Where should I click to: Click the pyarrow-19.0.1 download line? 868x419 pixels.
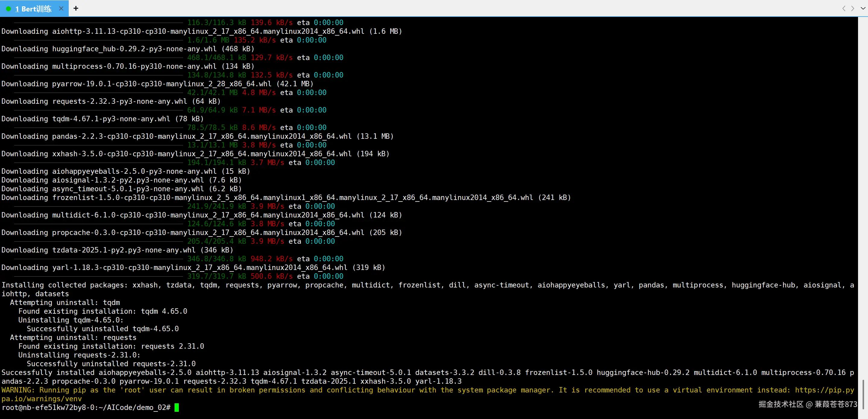click(157, 84)
